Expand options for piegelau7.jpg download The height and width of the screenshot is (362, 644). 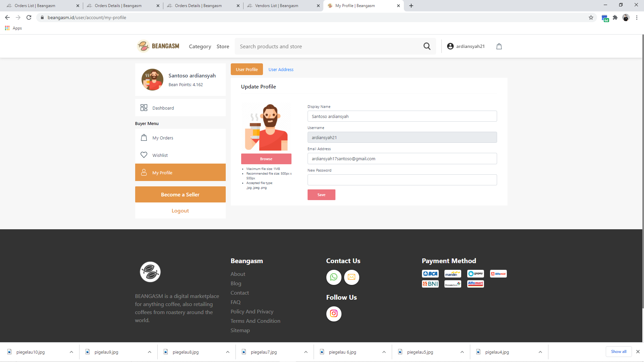tap(306, 352)
